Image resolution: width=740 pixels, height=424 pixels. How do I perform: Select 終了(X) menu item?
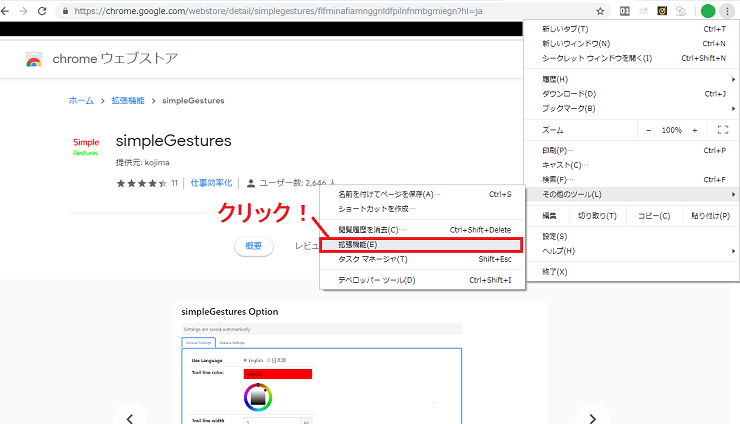(631, 272)
